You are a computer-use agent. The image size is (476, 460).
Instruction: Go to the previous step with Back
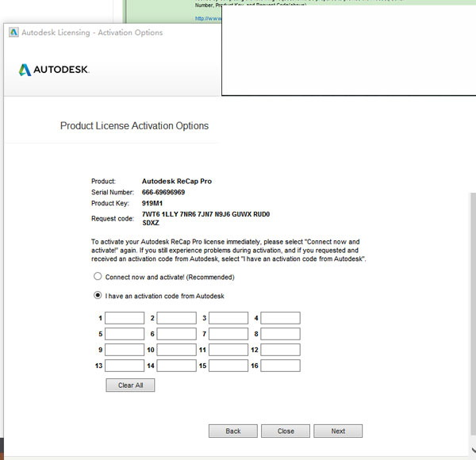(233, 431)
